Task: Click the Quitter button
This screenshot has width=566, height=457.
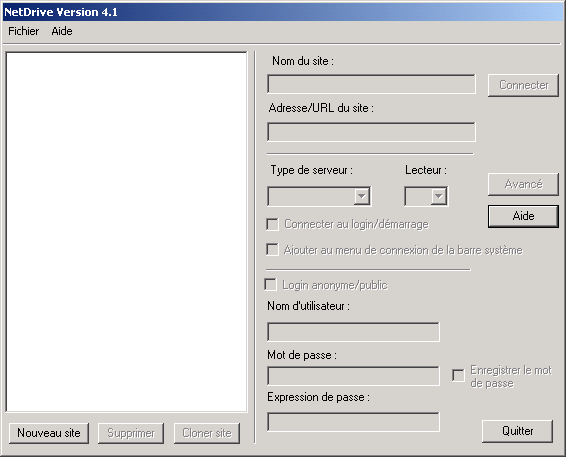Action: pos(517,431)
